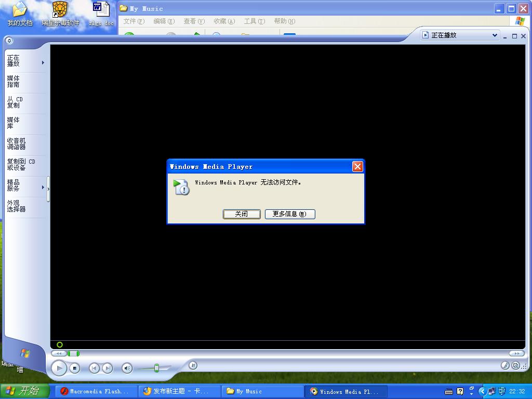
Task: Click the keyboard language bar icon
Action: click(x=449, y=392)
